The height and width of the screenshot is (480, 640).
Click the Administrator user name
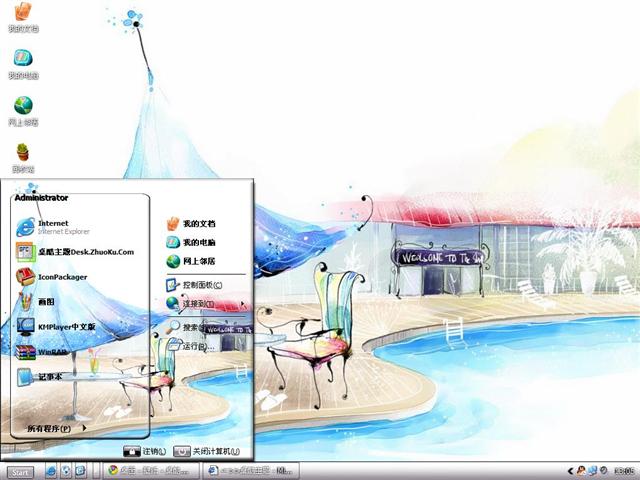point(41,198)
